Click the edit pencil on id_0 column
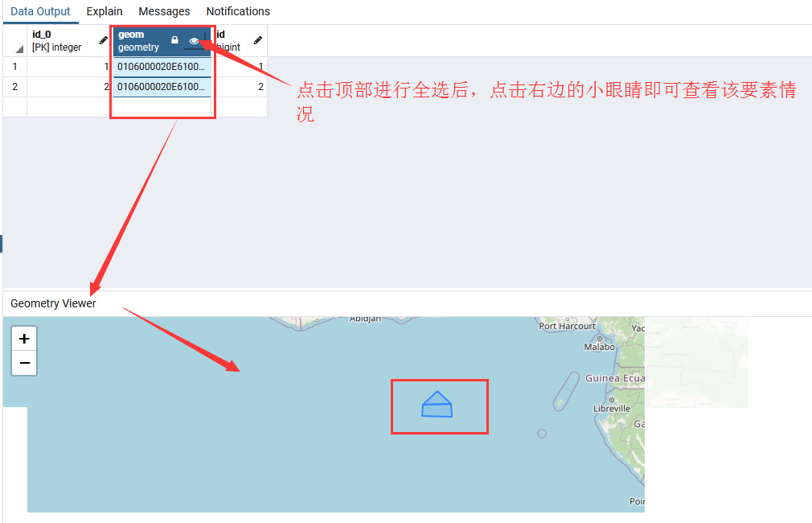 pos(102,39)
